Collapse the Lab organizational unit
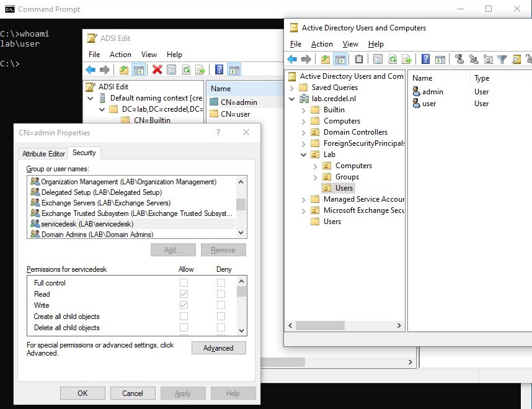Viewport: 532px width, 409px height. (x=304, y=155)
